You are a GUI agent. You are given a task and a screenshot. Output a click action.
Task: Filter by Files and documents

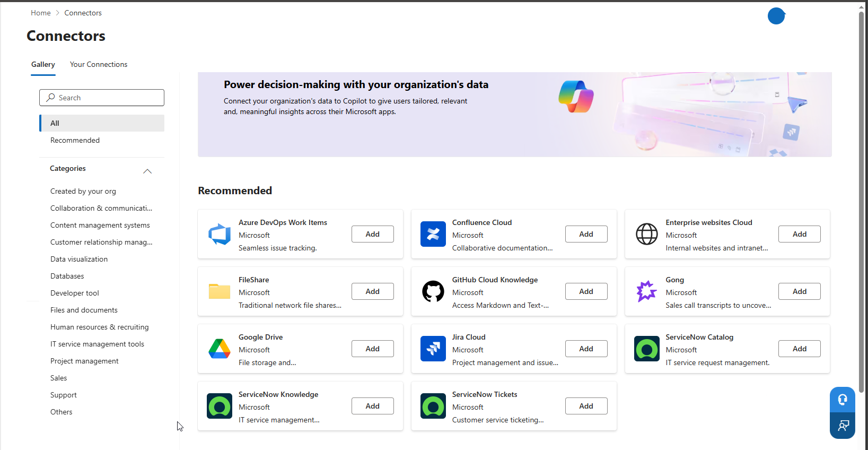84,310
